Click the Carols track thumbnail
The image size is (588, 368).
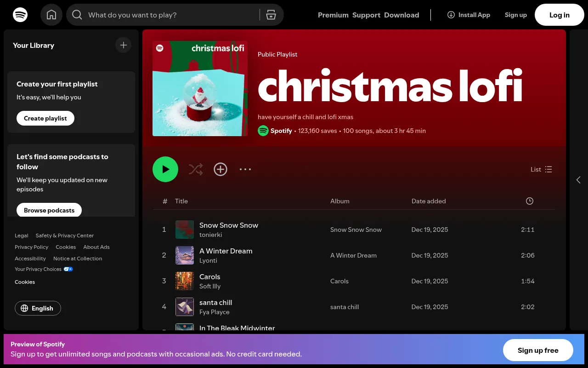pyautogui.click(x=185, y=281)
